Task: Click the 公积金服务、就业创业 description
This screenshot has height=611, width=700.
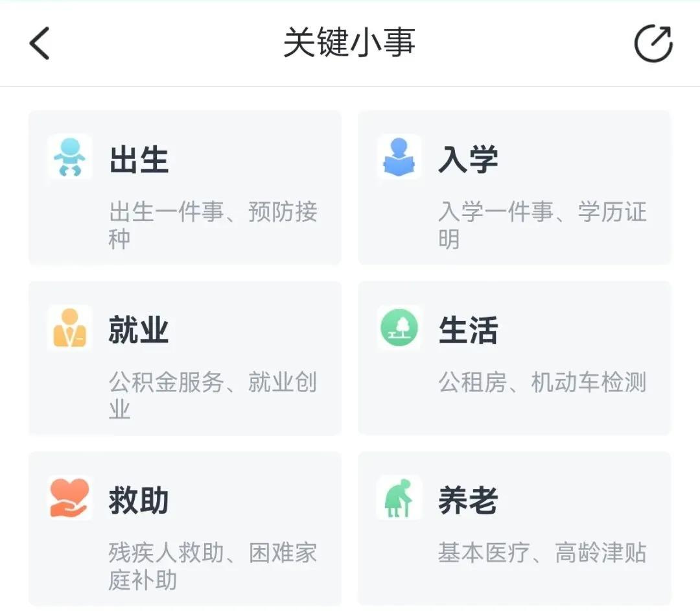Action: [x=213, y=396]
